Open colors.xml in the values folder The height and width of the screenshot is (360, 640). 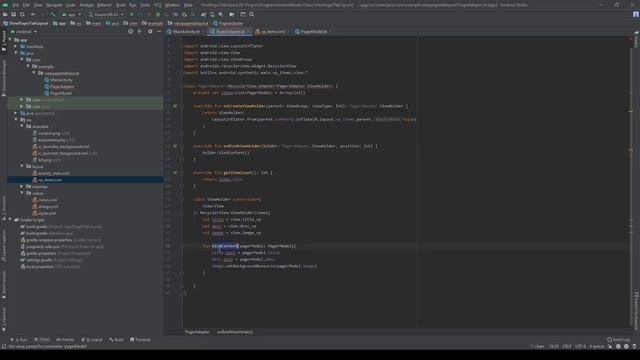47,200
